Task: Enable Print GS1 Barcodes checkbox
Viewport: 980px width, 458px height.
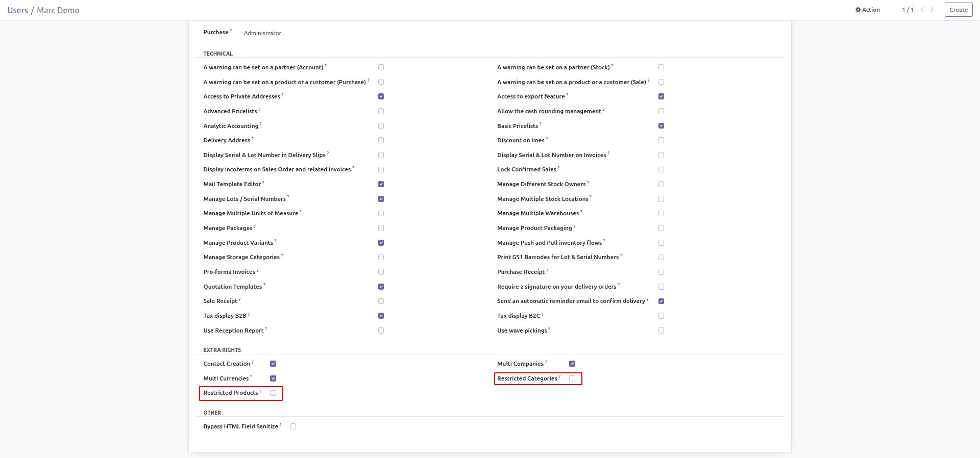Action: coord(661,257)
